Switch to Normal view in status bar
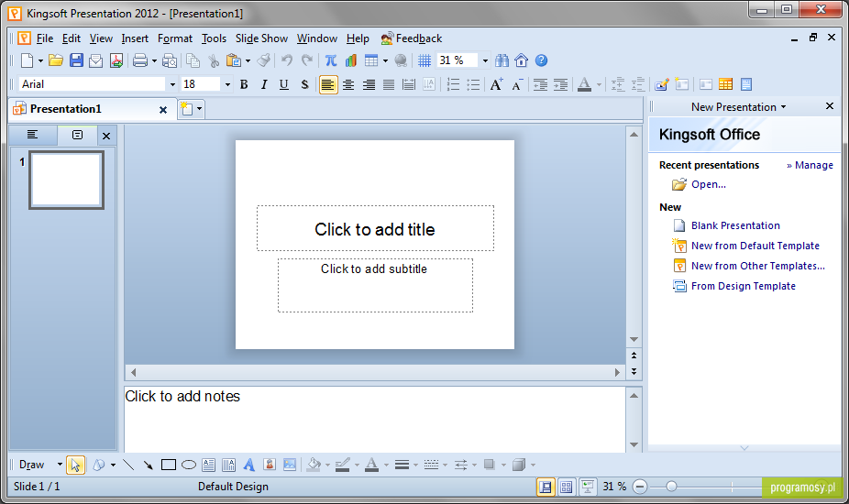The width and height of the screenshot is (849, 504). click(x=546, y=487)
